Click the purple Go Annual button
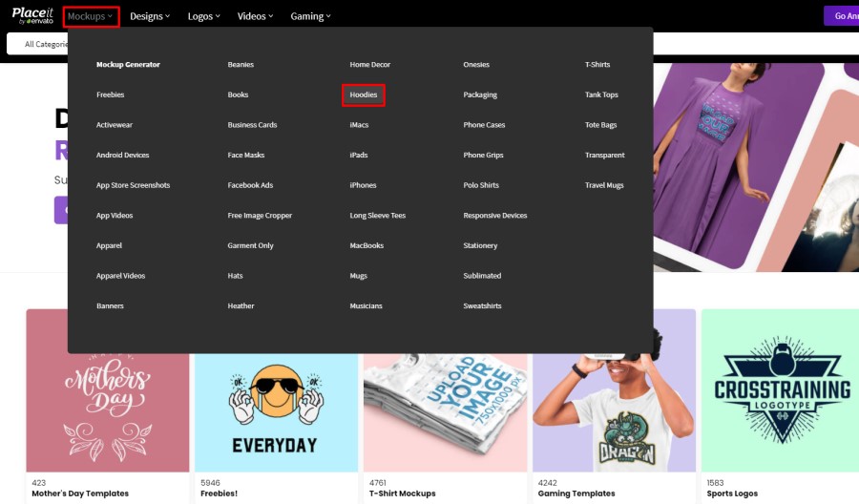 click(x=842, y=16)
